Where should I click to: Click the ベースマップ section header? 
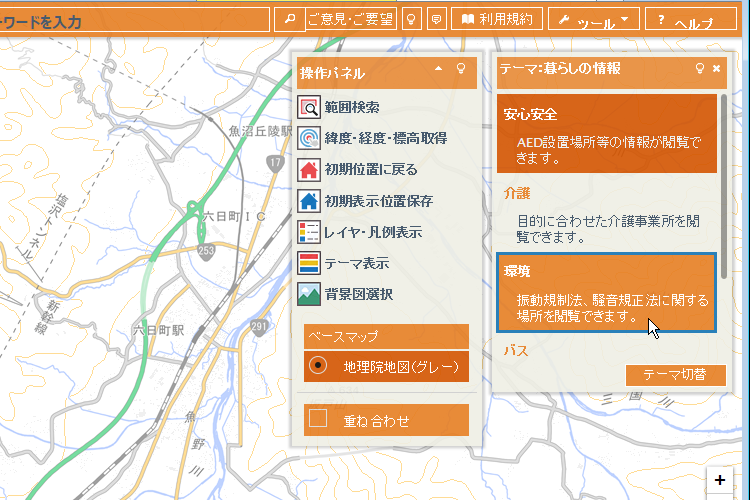click(386, 336)
